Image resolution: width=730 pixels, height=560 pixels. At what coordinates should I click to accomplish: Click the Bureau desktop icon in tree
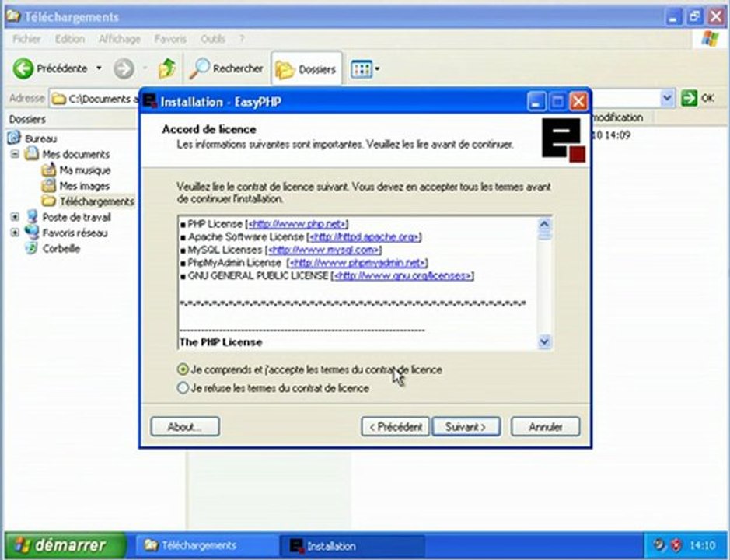click(x=15, y=138)
